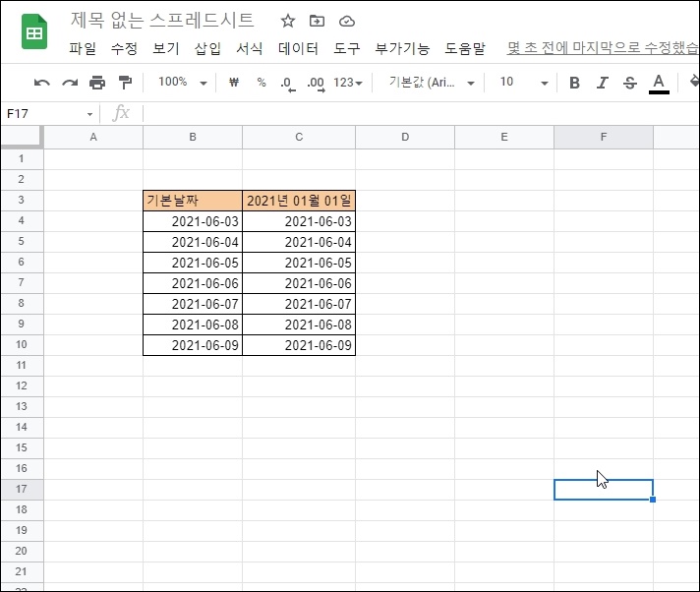This screenshot has height=592, width=700.
Task: Activate the paint format tool
Action: pyautogui.click(x=126, y=83)
